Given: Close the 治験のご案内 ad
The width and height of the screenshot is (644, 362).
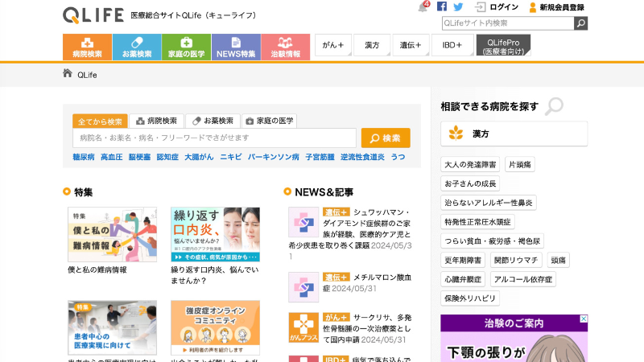Looking at the screenshot, I should click(x=584, y=319).
